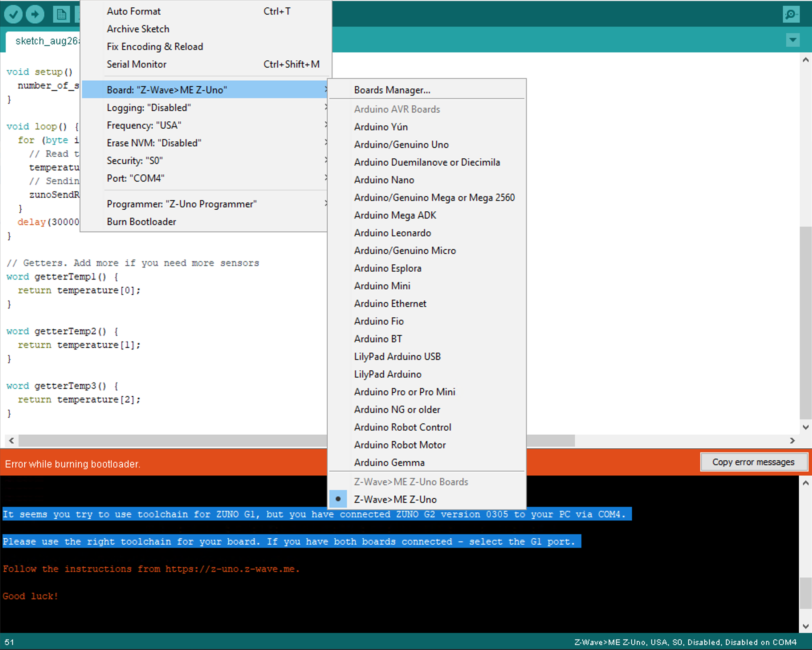Select Arduino Yún board
Image resolution: width=812 pixels, height=650 pixels.
tap(427, 127)
